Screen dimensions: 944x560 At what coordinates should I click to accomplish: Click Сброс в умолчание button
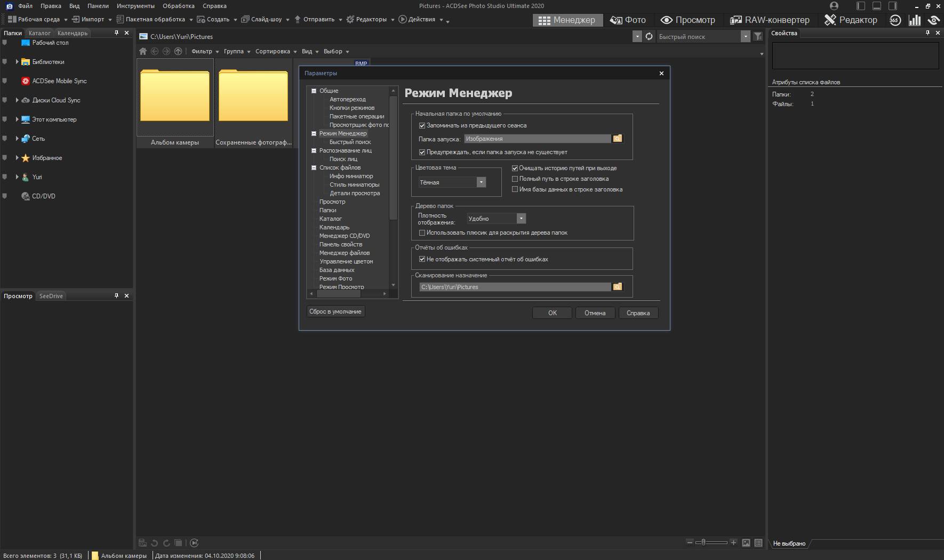pyautogui.click(x=335, y=311)
